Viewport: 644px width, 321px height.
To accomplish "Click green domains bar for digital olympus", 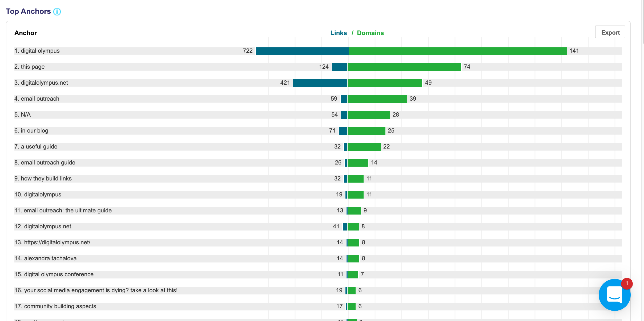I will [458, 51].
